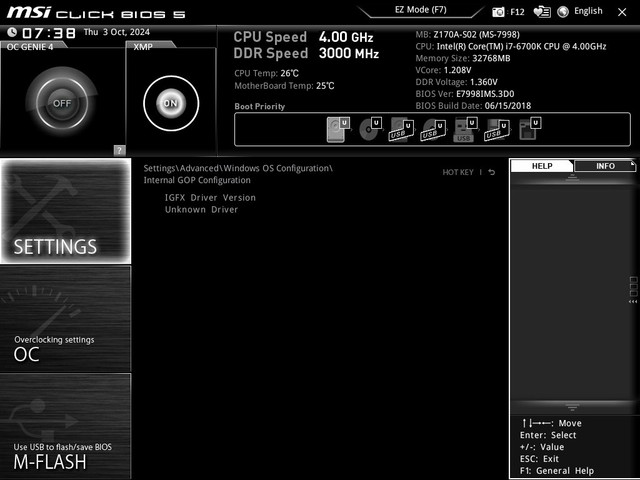Click the Memory Size 32768MB line
Viewport: 640px width, 480px height.
[463, 58]
